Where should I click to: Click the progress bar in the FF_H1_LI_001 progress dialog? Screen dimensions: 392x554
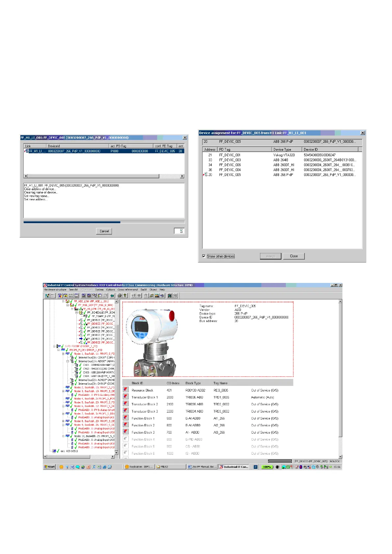(104, 222)
